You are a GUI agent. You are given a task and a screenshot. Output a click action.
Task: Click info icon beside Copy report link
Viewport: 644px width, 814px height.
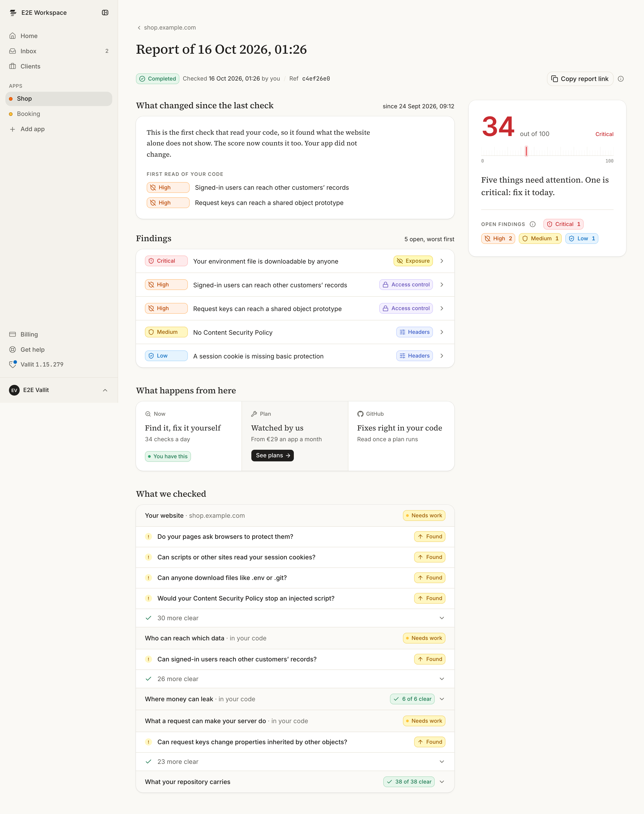621,79
